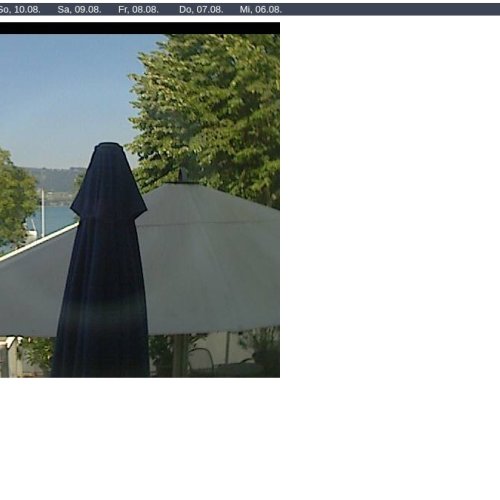Viewport: 500px width, 500px height.
Task: Select the So. 10.08. date tab
Action: [19, 10]
